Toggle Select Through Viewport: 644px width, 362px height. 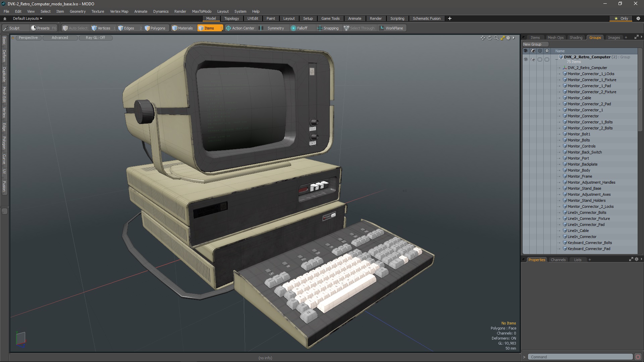tap(359, 28)
